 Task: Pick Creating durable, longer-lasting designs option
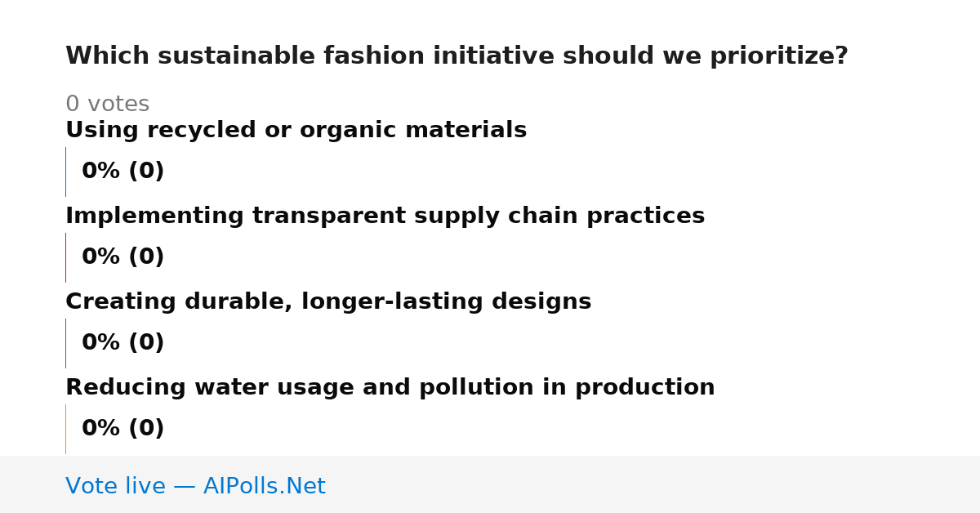(328, 301)
